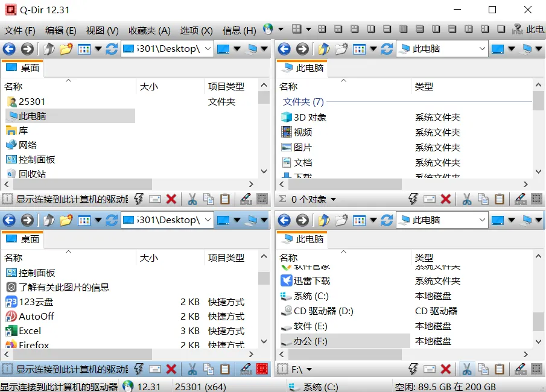Open the 0 个对象 dropdown in top-right pane
This screenshot has width=546, height=392.
(x=333, y=200)
